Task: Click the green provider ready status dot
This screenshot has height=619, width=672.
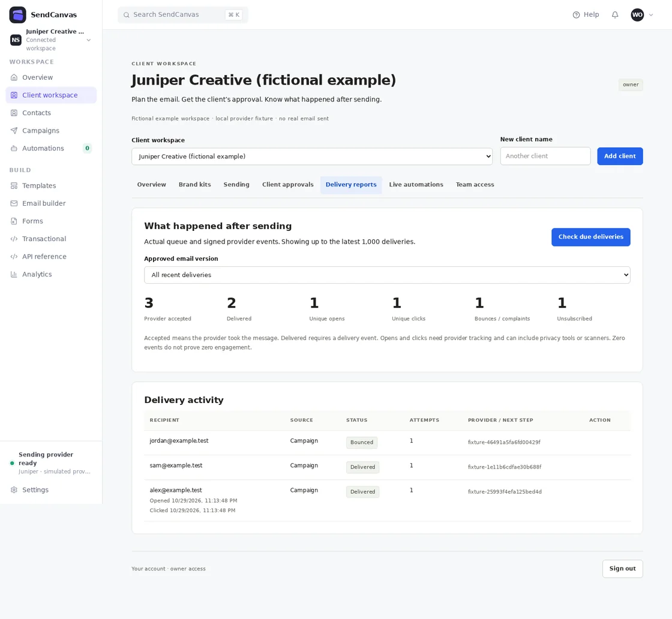Action: 12,463
